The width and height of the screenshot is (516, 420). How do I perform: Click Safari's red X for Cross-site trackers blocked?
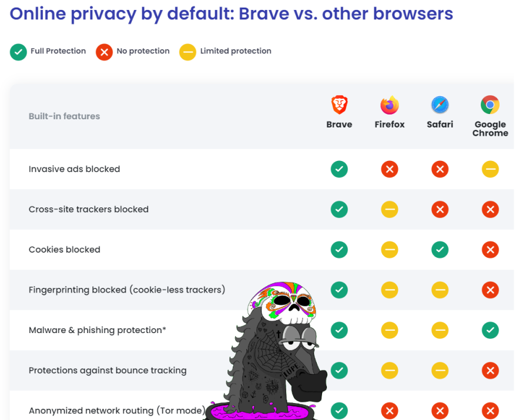440,209
